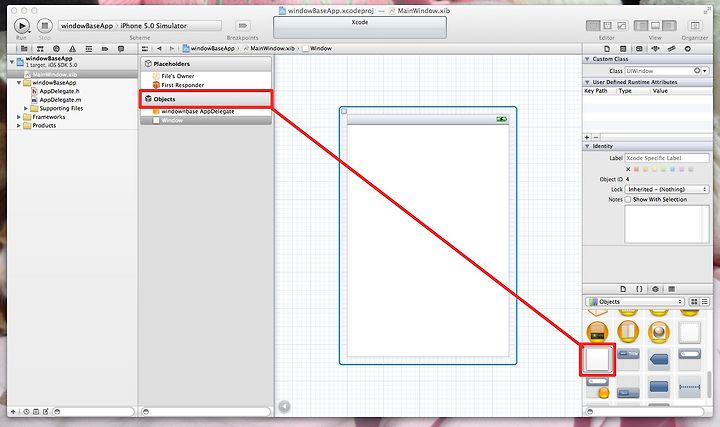Show the Quick Help inspector

click(623, 49)
